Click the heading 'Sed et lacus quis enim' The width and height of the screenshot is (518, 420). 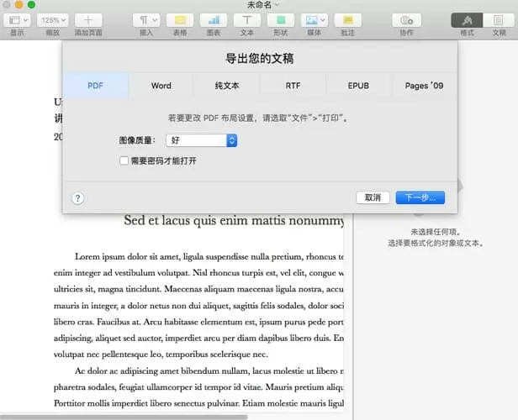point(234,220)
